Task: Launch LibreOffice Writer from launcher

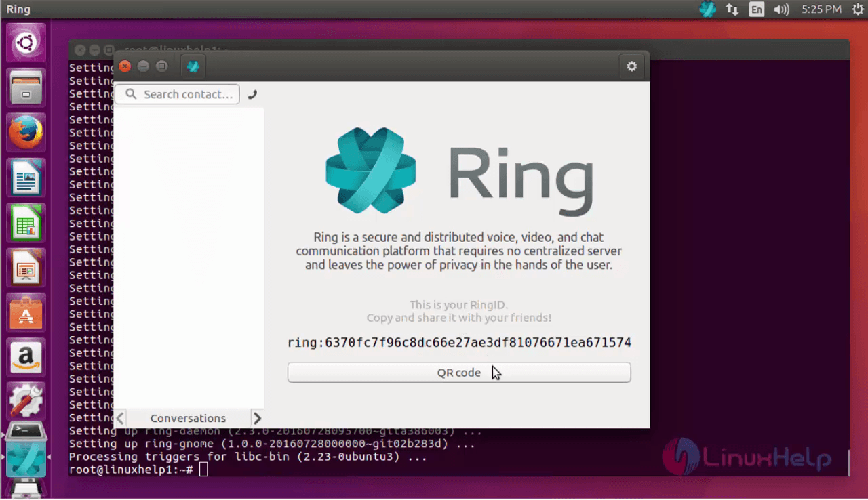Action: (x=26, y=178)
